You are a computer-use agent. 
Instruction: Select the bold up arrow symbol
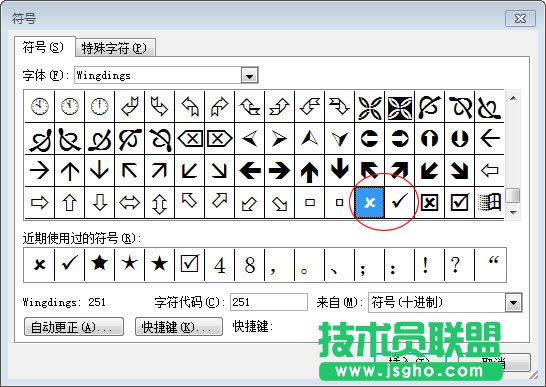tap(310, 170)
